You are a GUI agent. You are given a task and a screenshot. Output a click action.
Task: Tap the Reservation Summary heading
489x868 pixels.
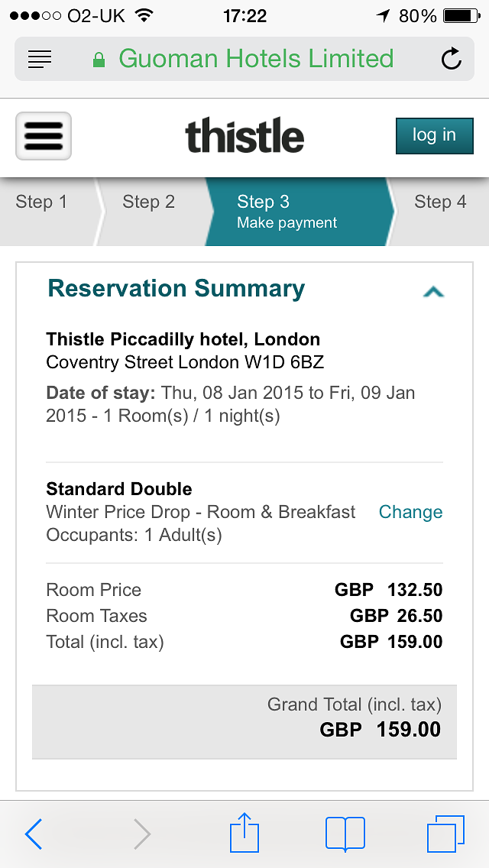(176, 288)
